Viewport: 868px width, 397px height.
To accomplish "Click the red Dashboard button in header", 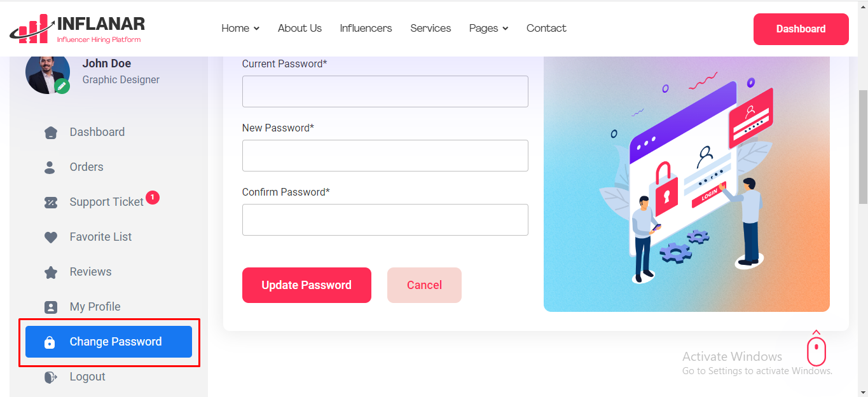I will [x=801, y=29].
